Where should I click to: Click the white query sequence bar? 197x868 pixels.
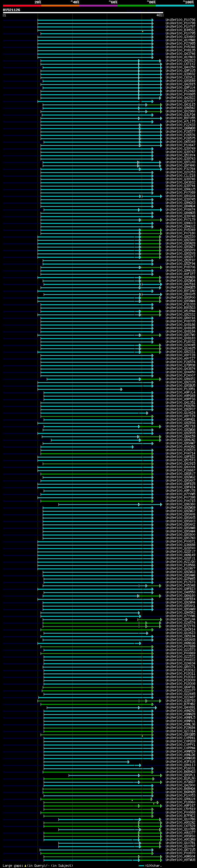(x=83, y=12)
